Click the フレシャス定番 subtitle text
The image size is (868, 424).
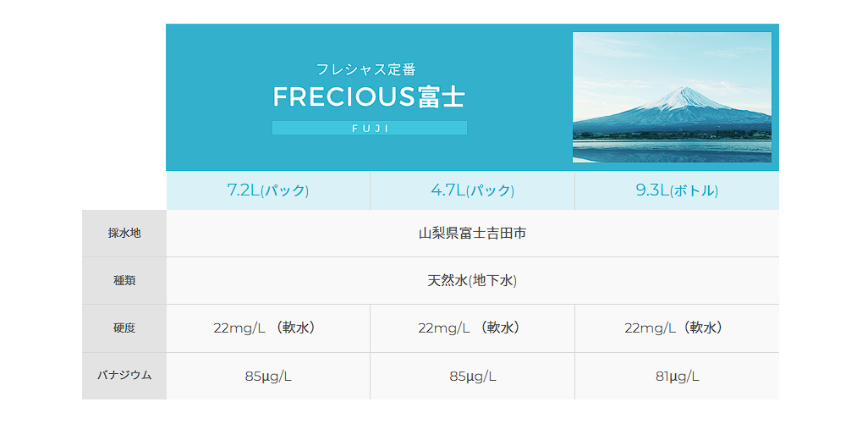point(366,69)
